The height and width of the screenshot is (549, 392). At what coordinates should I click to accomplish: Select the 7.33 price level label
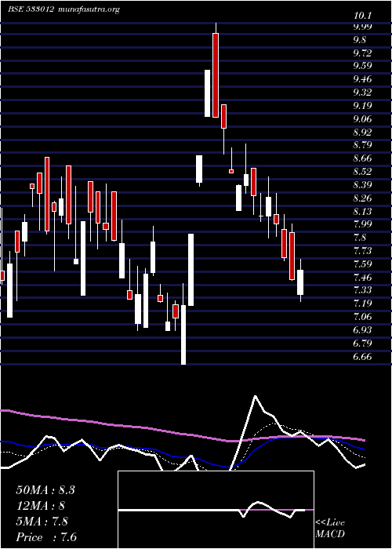click(362, 291)
